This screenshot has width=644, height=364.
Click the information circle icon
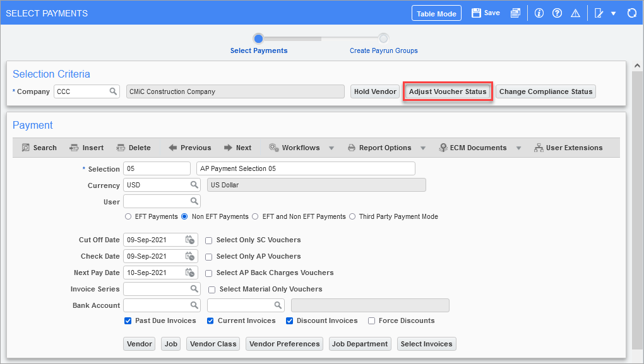pos(539,13)
